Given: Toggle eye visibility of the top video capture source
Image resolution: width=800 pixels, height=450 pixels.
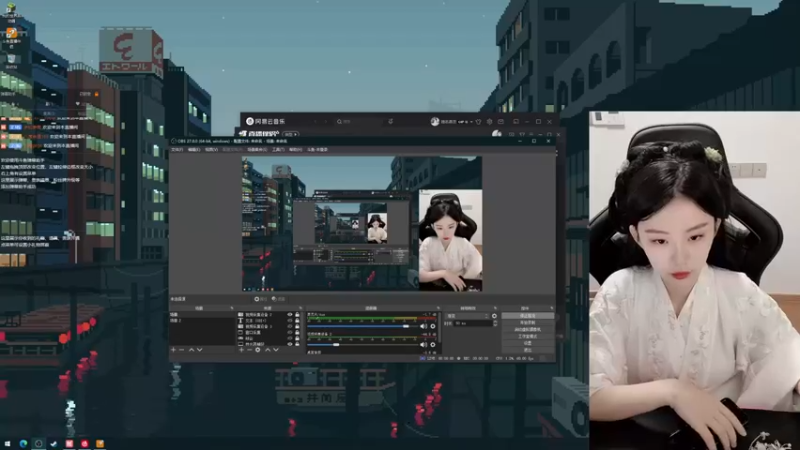Looking at the screenshot, I should point(289,314).
